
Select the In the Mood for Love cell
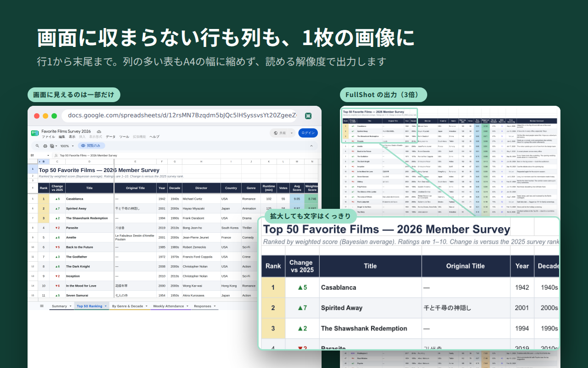pyautogui.click(x=89, y=286)
